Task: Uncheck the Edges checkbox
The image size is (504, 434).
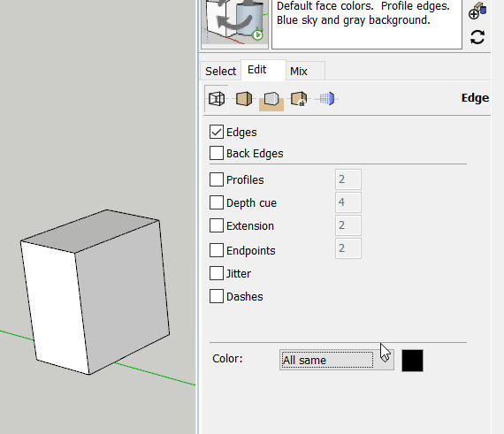Action: pos(217,132)
